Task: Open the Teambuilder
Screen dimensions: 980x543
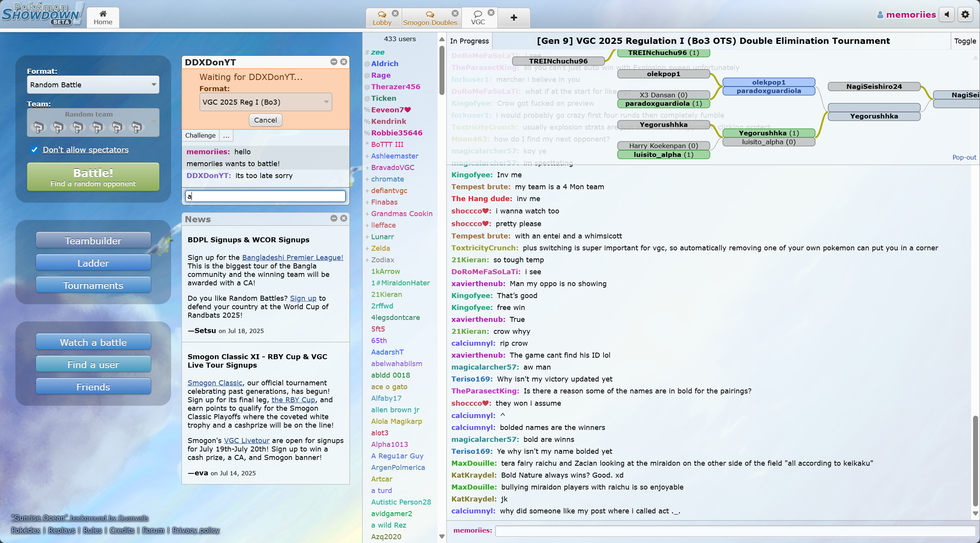Action: 93,240
